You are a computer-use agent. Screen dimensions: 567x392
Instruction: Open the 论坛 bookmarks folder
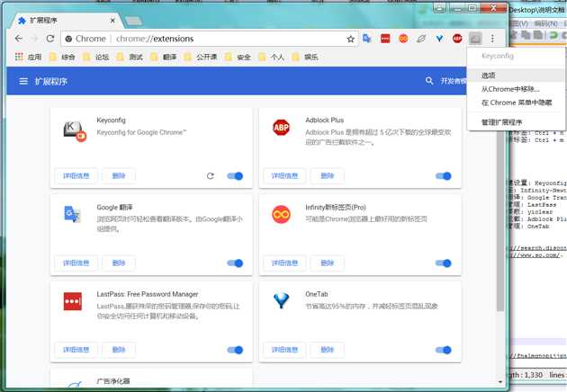coord(96,57)
